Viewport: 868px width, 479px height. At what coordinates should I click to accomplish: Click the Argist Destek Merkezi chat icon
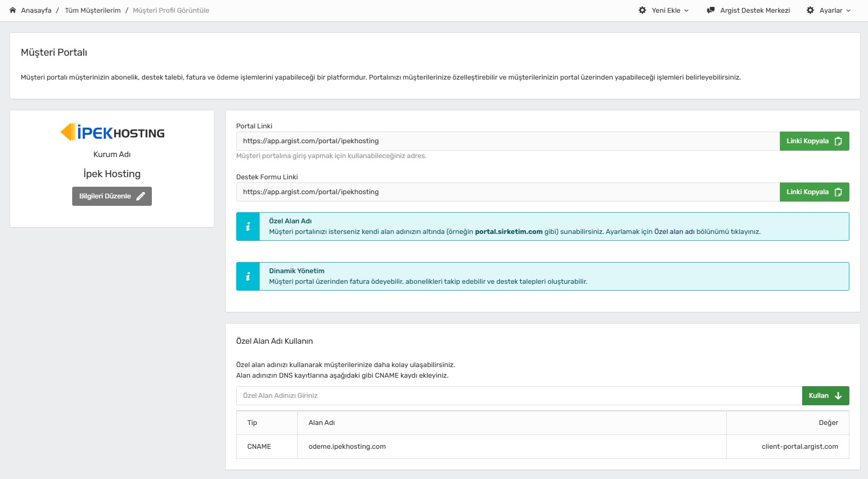(711, 10)
